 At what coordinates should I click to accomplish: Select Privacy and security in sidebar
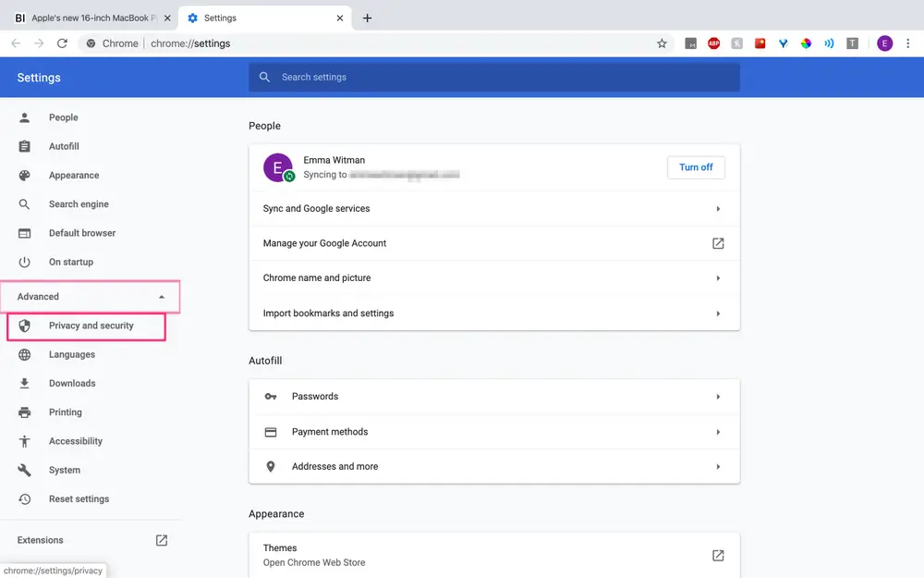91,326
